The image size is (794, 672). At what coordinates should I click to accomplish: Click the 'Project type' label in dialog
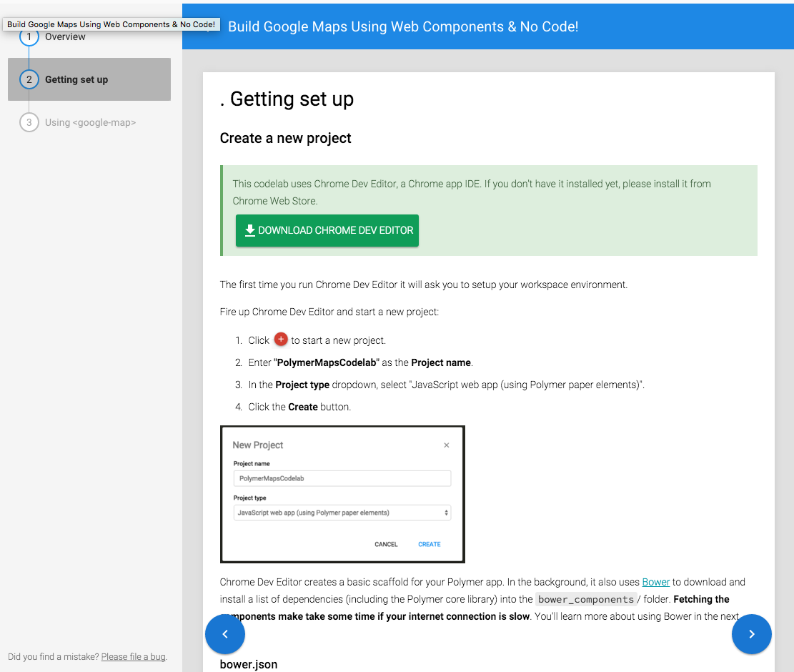point(249,498)
